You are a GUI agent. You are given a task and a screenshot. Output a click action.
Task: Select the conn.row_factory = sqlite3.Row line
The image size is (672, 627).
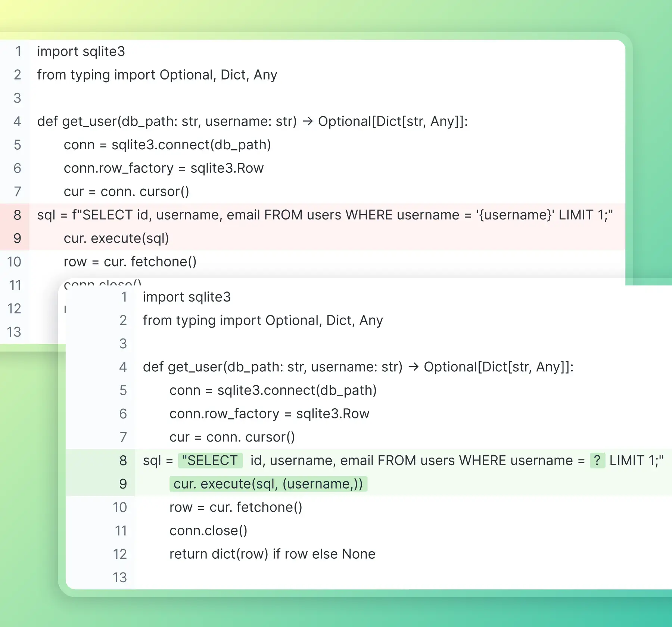click(164, 168)
